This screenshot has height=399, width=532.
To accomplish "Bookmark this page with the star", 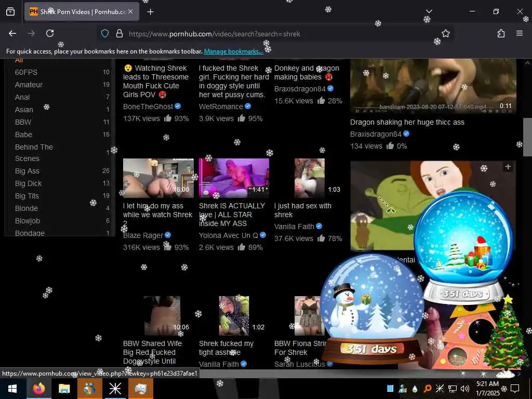I will pyautogui.click(x=445, y=33).
